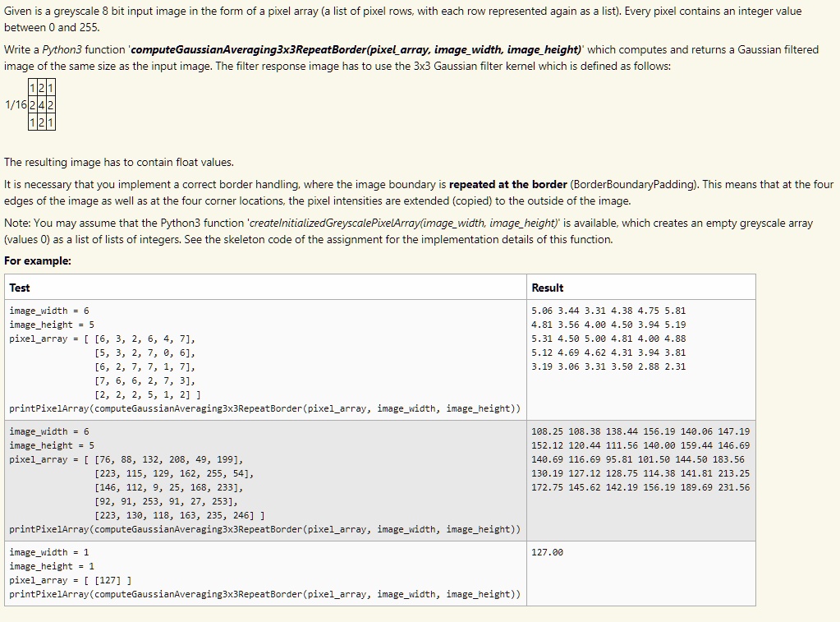Click the function name computeGaussianAveraging3x3RepeatBorder in the description
Viewport: 840px width, 622px height.
pyautogui.click(x=248, y=50)
